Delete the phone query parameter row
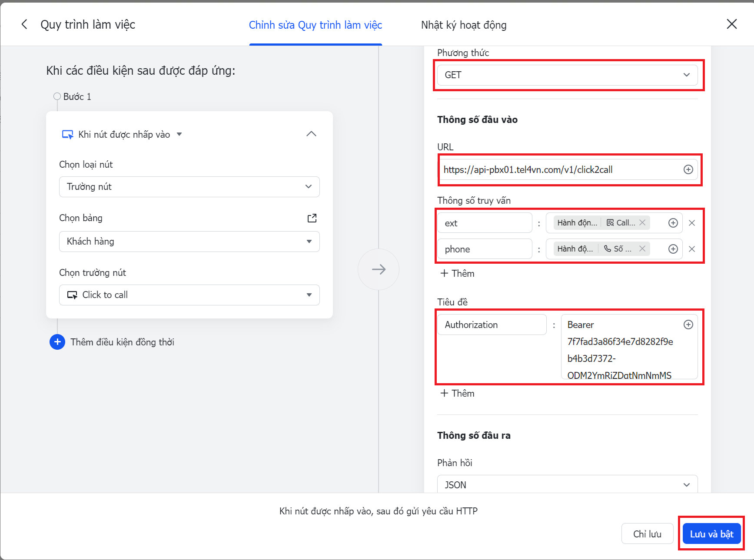Image resolution: width=754 pixels, height=560 pixels. (x=692, y=249)
